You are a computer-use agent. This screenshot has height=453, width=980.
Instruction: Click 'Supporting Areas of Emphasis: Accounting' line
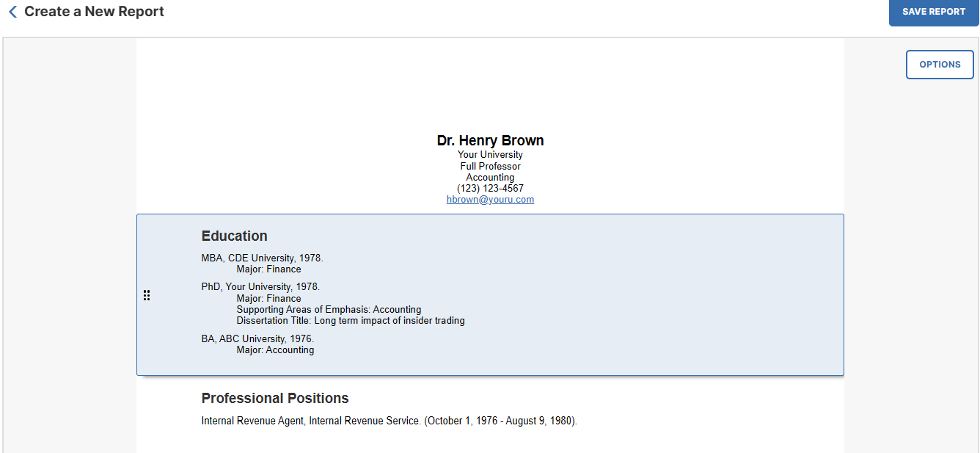[329, 310]
